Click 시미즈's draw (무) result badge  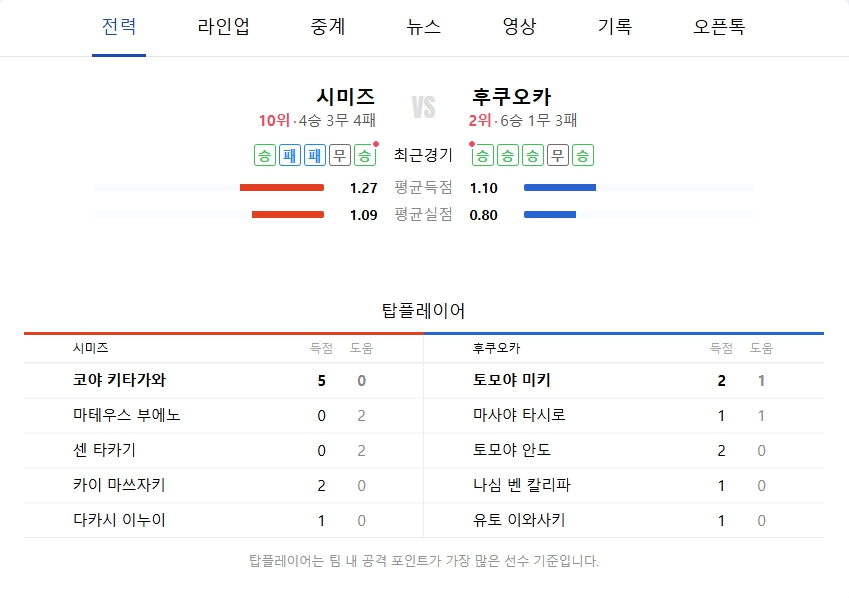tap(340, 155)
